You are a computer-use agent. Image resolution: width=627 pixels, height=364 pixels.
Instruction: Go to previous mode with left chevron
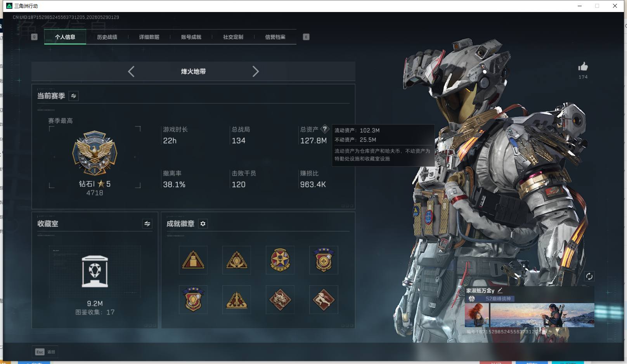131,71
